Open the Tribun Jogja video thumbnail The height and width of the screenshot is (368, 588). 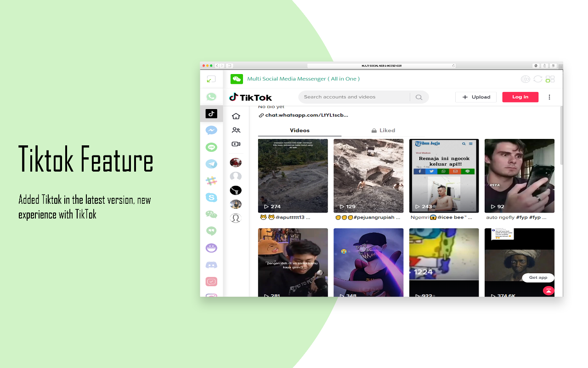pos(444,176)
